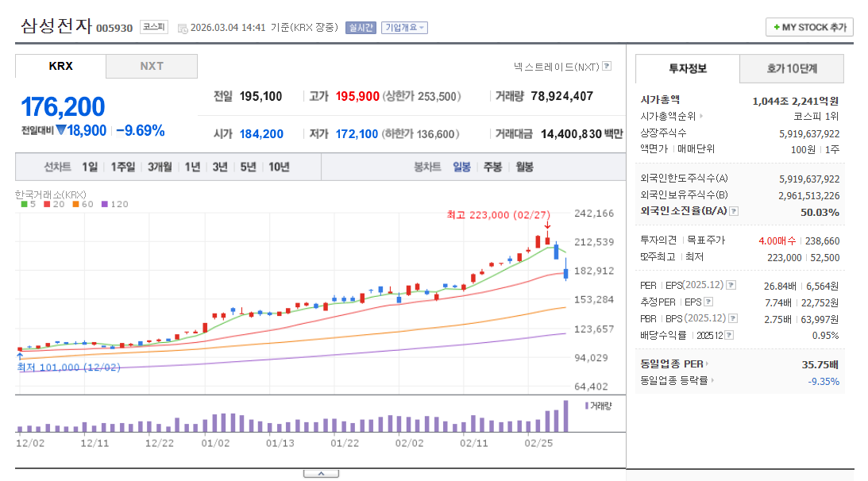The height and width of the screenshot is (481, 868).
Task: Click the 전일 value 195,100
Action: (260, 96)
